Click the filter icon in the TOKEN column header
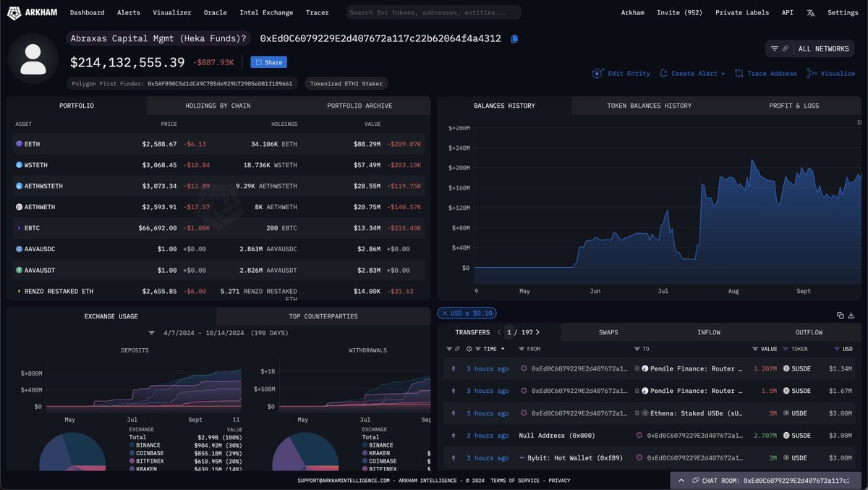The height and width of the screenshot is (490, 868). [786, 349]
